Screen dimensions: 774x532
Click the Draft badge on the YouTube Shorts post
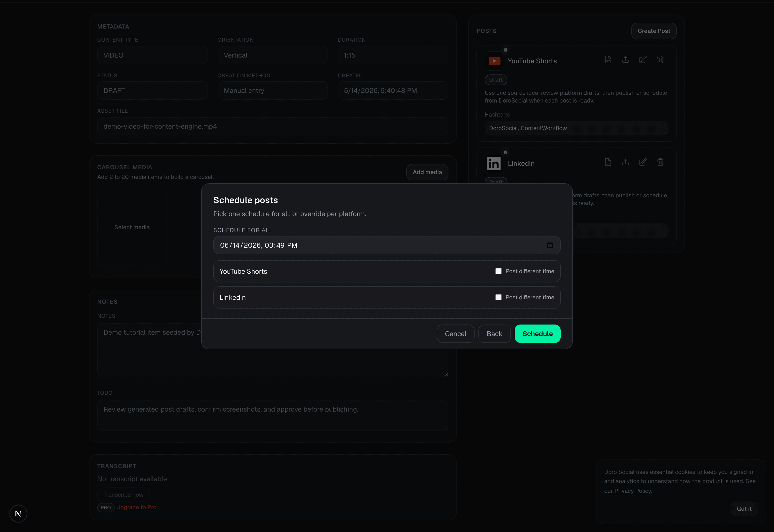click(496, 80)
